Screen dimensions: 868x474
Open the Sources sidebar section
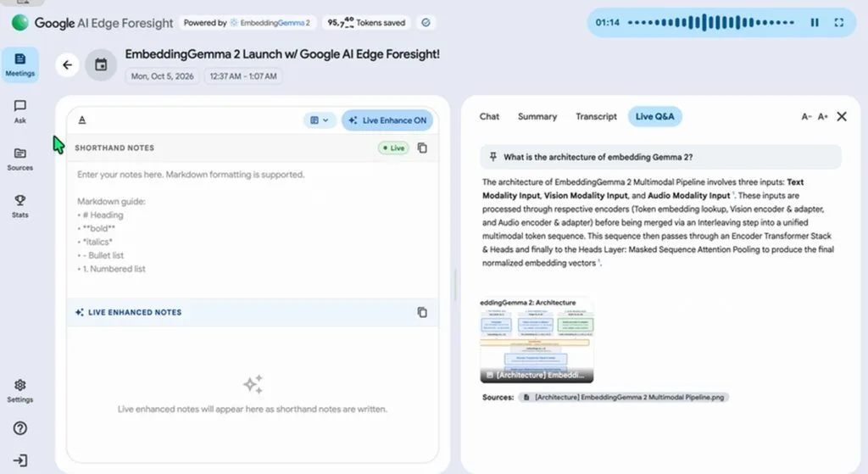(x=20, y=159)
